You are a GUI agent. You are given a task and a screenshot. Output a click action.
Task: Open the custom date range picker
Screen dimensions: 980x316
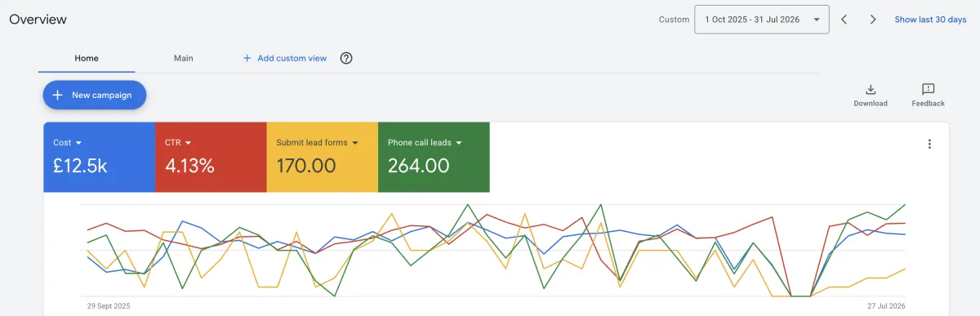pos(762,20)
